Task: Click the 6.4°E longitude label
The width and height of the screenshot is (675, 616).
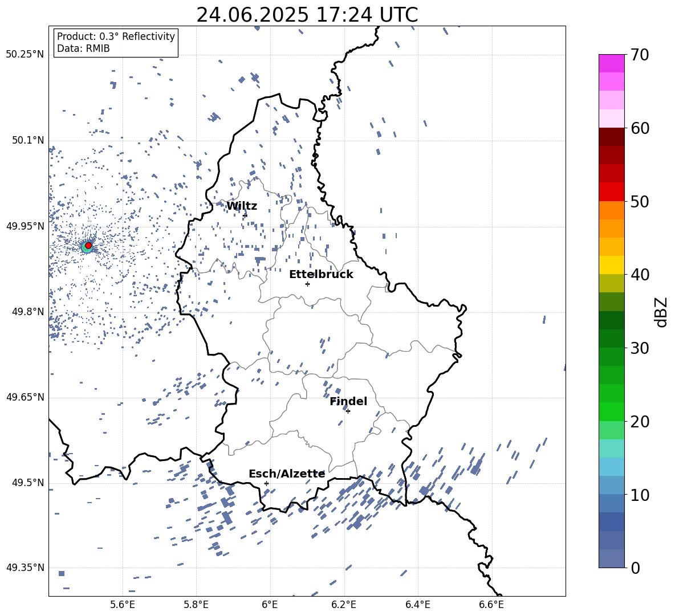Action: coord(417,605)
